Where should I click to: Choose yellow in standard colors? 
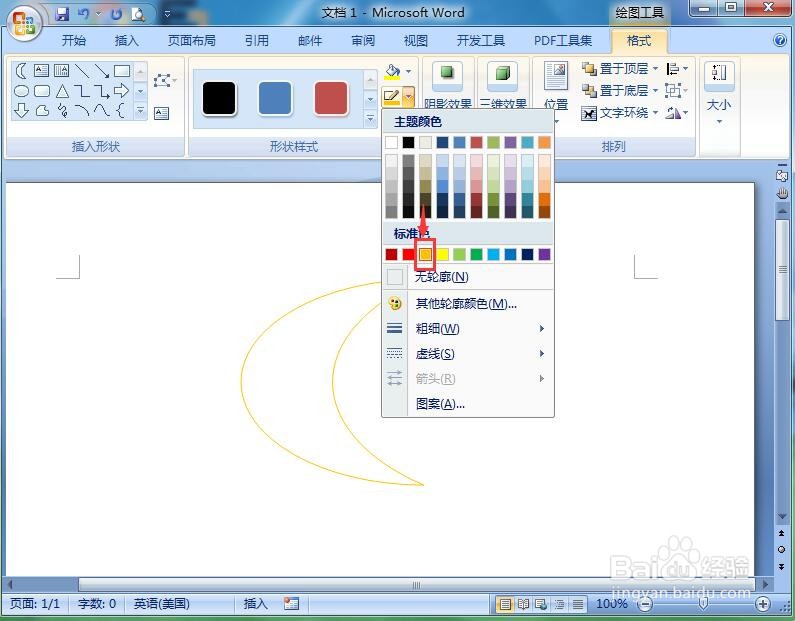tap(442, 254)
